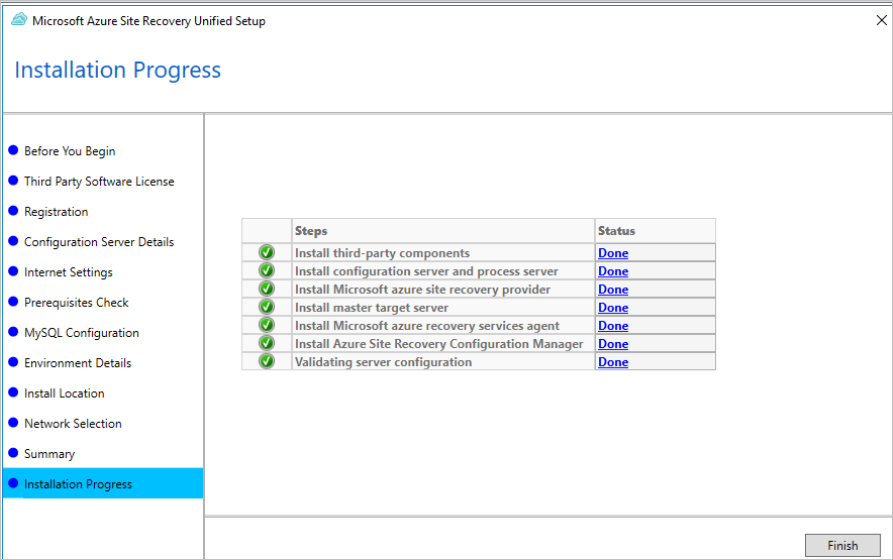Click 'Install Microsoft azure site recovery provider' text

tap(423, 289)
